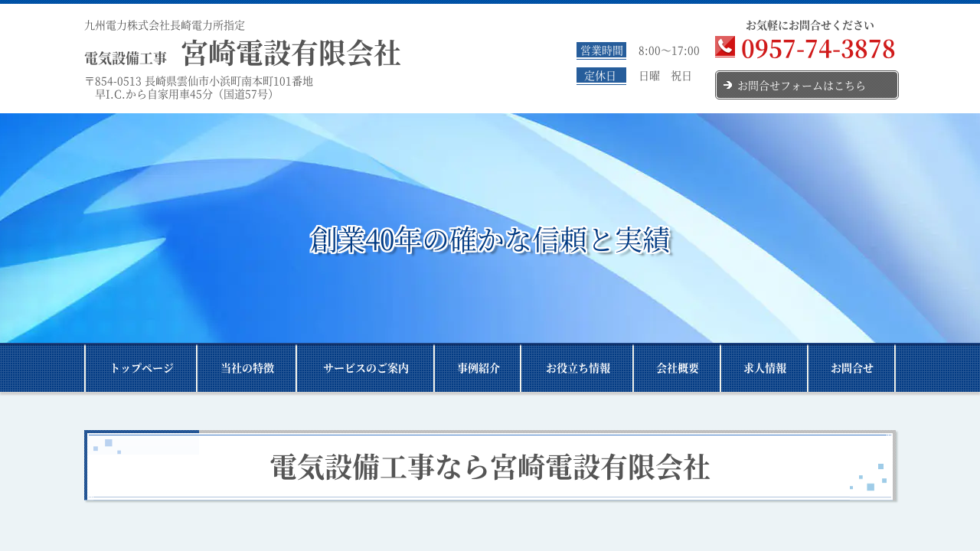Click the 日曜 祝日 holiday text

pos(665,76)
